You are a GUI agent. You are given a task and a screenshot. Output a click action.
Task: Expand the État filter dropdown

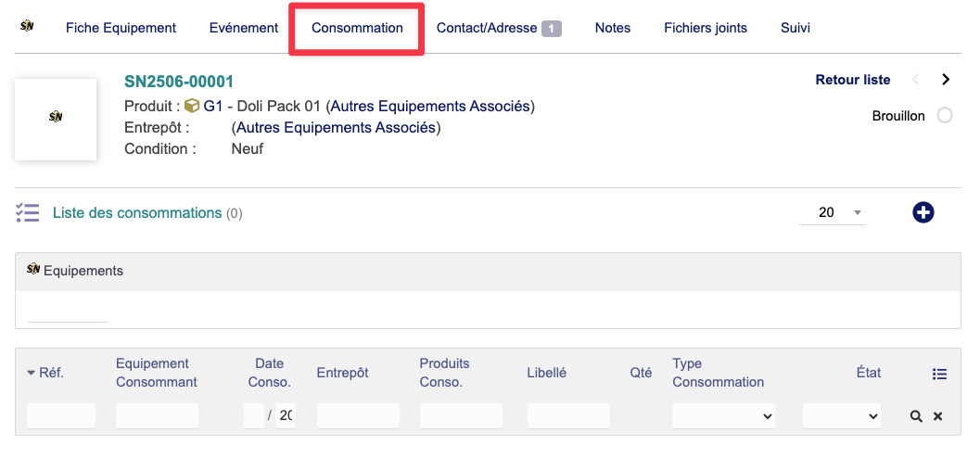[842, 416]
